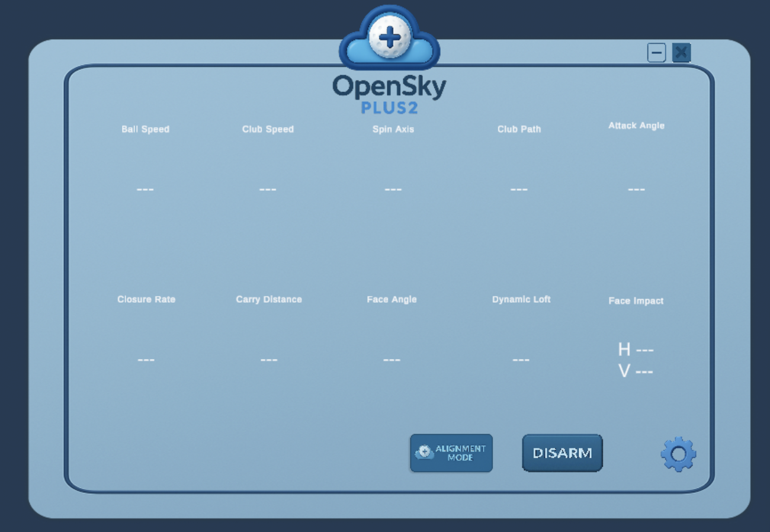The height and width of the screenshot is (532, 770).
Task: Click the Face Impact heading
Action: [636, 301]
